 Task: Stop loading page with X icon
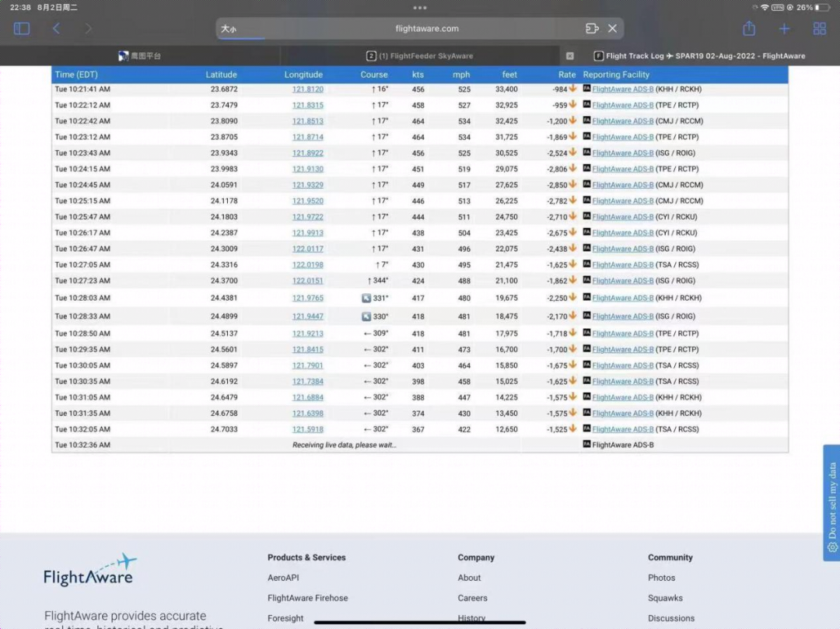point(612,28)
